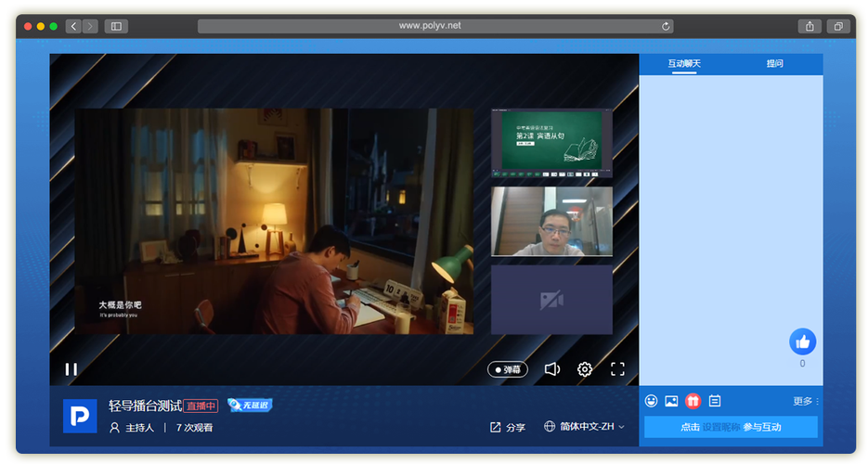Open the red gift icon

coord(693,401)
